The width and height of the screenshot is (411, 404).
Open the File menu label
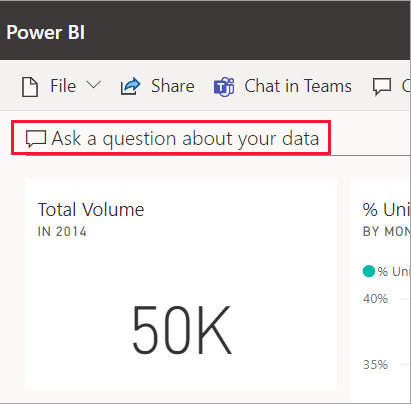(x=63, y=86)
